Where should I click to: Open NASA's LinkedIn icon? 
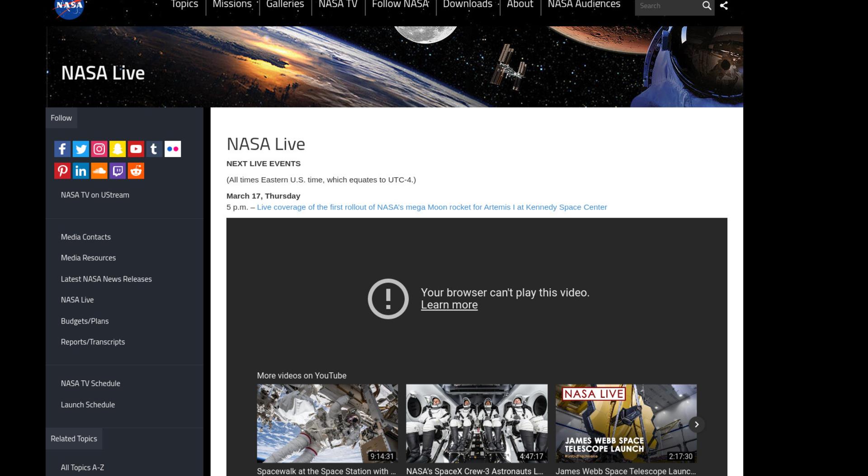point(81,171)
